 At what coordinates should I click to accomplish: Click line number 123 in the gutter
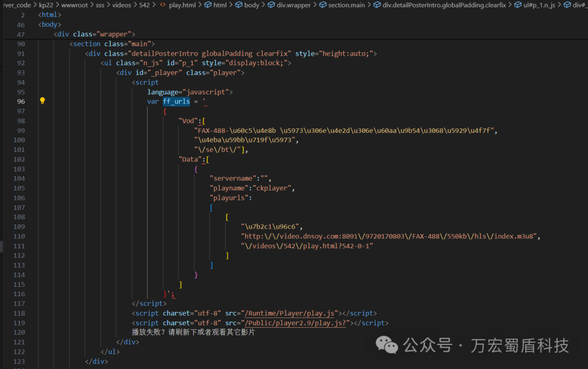(x=19, y=361)
